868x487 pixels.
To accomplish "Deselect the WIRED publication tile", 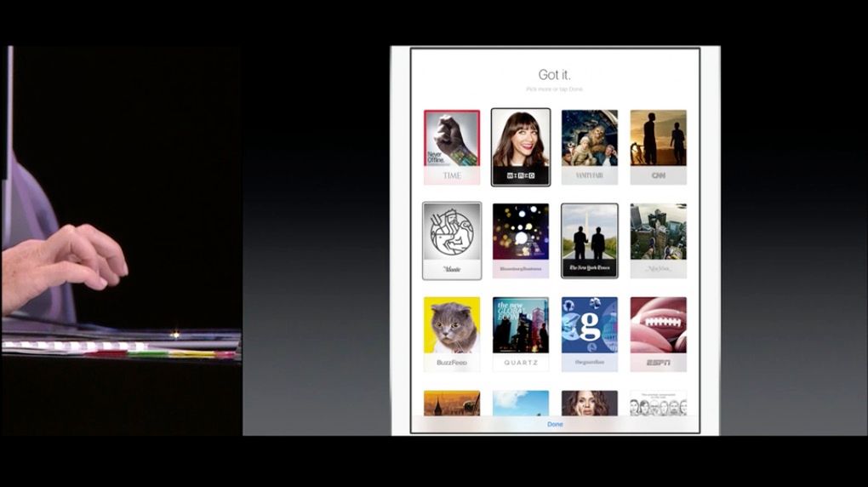I will coord(520,147).
